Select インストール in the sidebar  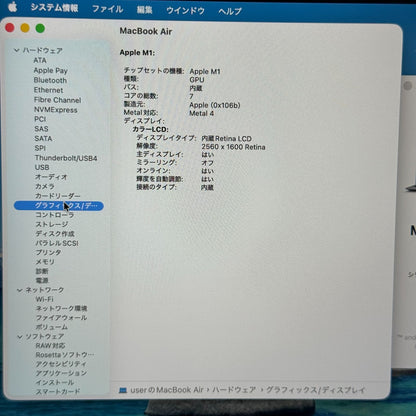[x=55, y=383]
